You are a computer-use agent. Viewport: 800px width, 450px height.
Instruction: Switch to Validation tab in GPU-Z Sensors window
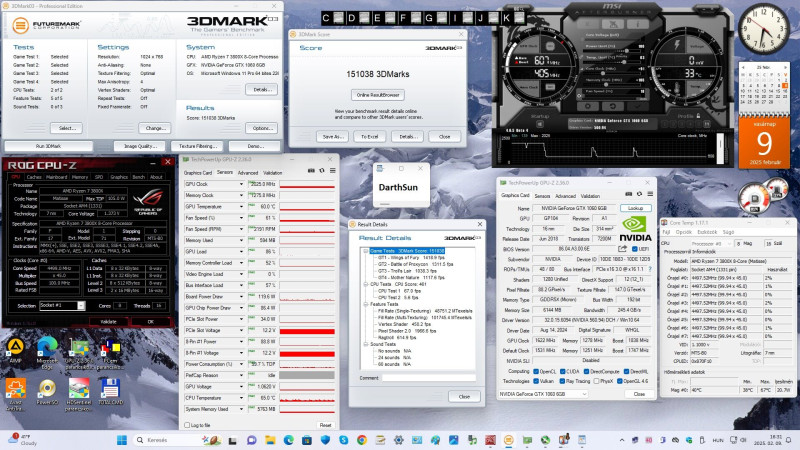pyautogui.click(x=272, y=173)
